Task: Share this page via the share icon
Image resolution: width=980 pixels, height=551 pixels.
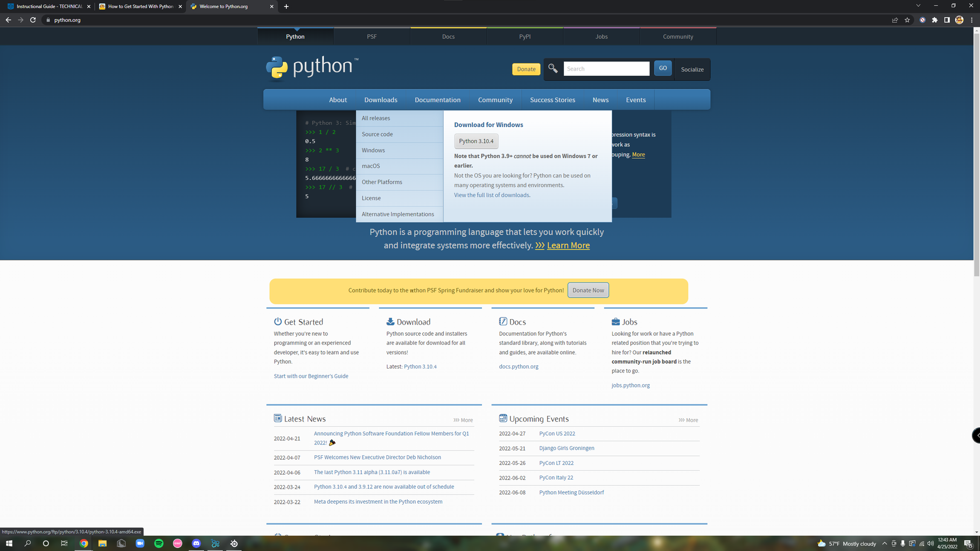Action: click(895, 20)
